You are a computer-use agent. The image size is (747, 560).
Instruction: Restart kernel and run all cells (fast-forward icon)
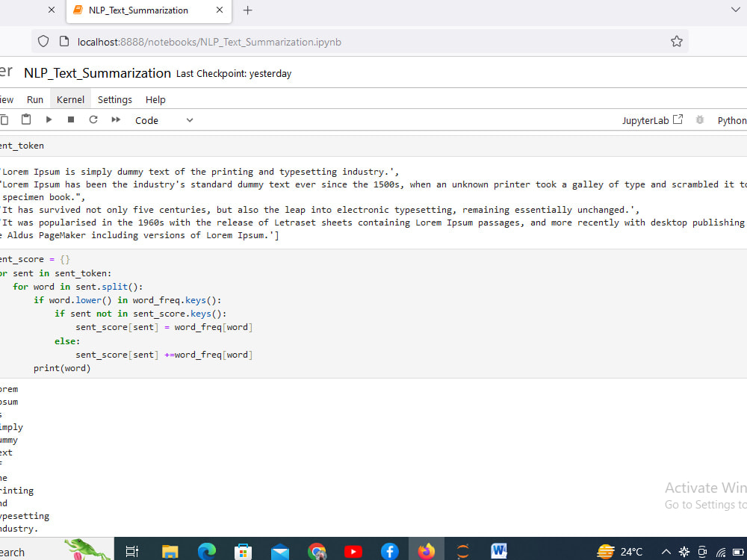pyautogui.click(x=116, y=119)
